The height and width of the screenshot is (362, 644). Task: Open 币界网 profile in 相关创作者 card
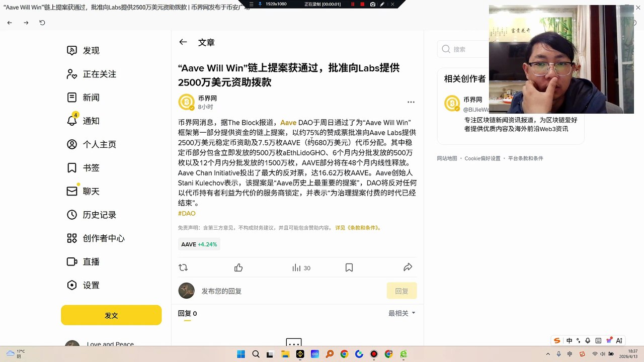(472, 100)
